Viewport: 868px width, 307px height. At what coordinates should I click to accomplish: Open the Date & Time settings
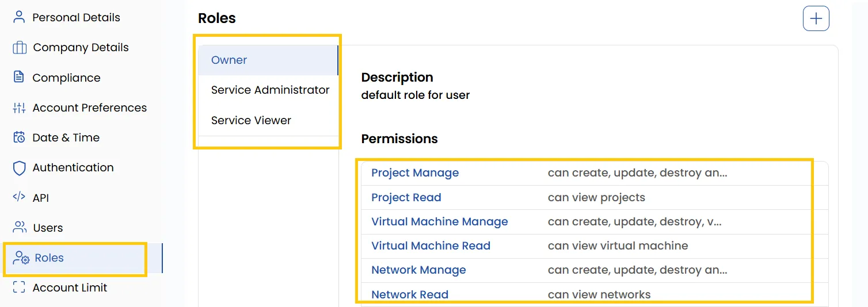point(66,137)
